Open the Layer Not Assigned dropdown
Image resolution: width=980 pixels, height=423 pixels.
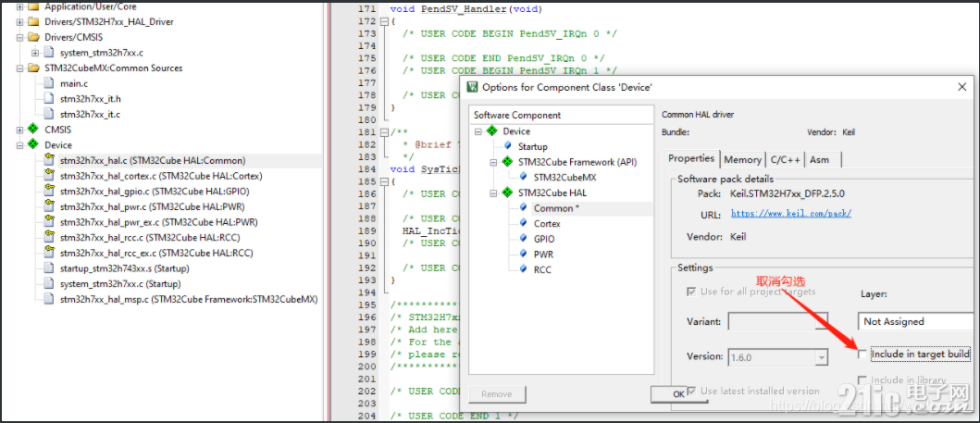(x=915, y=322)
